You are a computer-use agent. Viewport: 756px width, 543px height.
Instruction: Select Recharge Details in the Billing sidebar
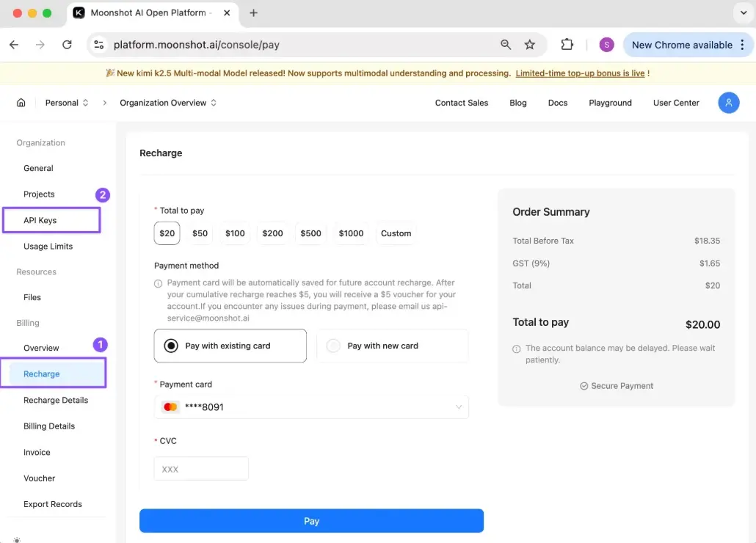[x=55, y=400]
